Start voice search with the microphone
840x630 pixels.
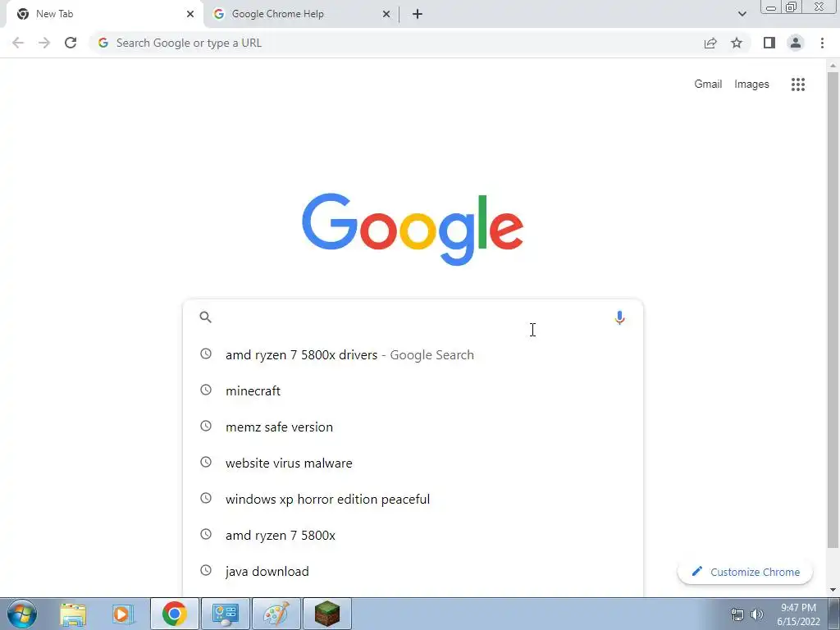click(619, 317)
